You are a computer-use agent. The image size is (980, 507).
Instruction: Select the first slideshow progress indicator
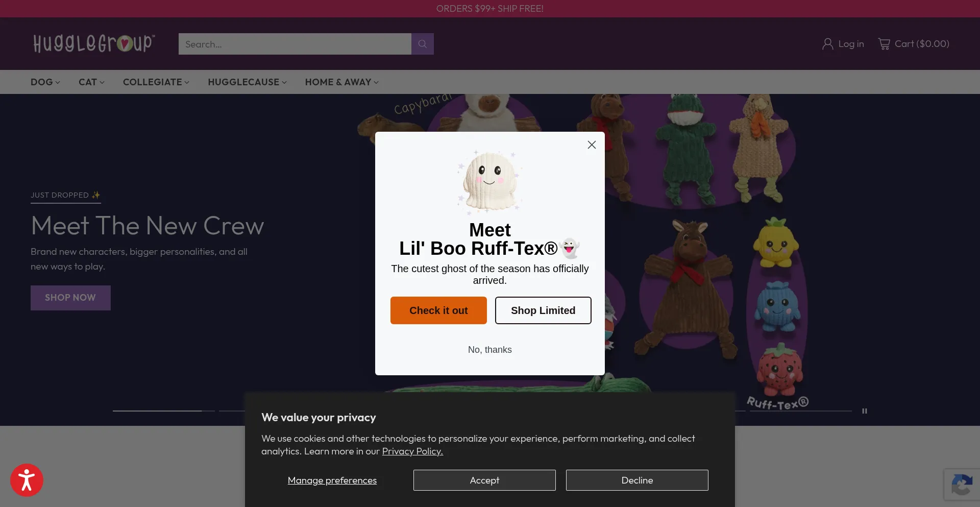164,411
